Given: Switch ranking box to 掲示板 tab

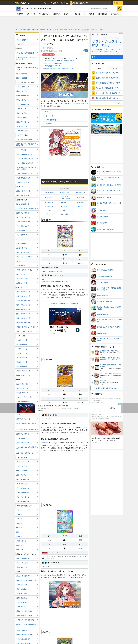Looking at the screenshot, I should (115, 68).
